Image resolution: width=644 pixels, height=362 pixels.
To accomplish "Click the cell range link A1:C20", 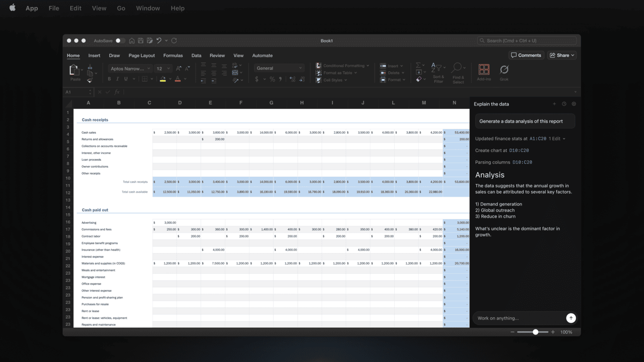I will coord(538,139).
